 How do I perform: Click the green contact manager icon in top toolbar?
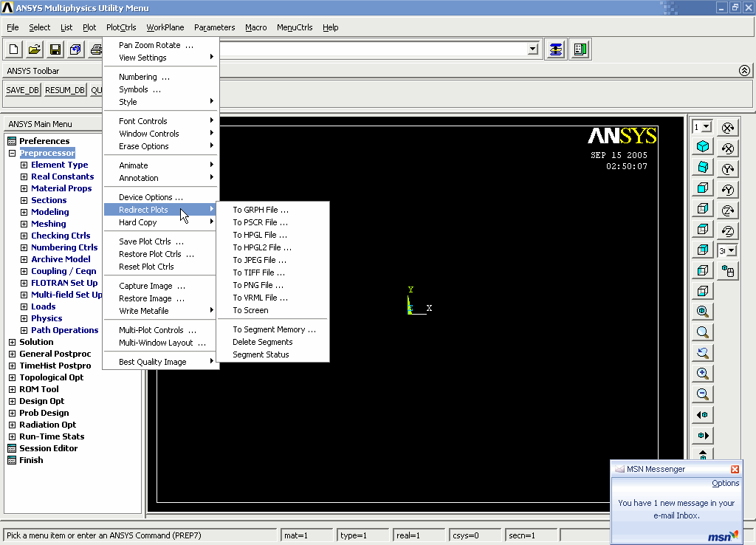pos(580,49)
